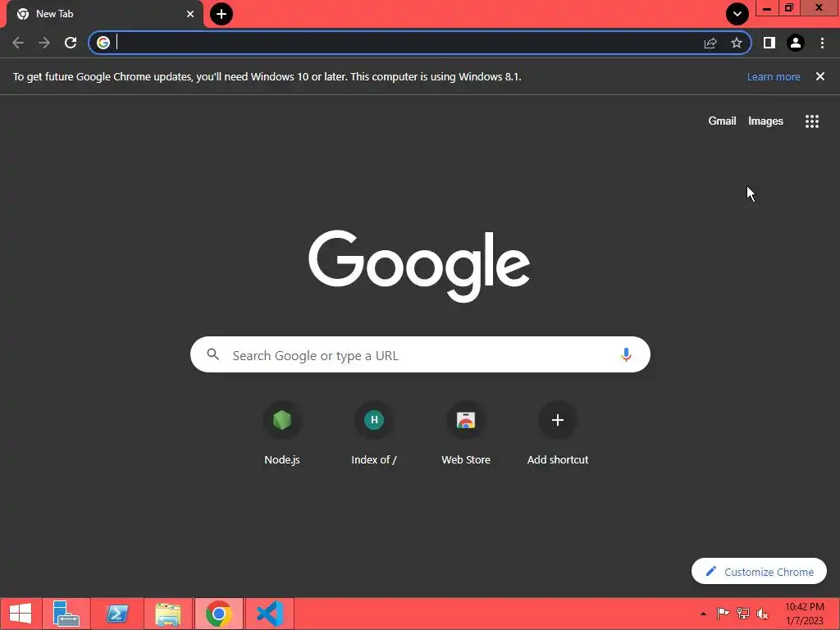Screen dimensions: 840x630
Task: Show hidden tray icons arrow
Action: tap(703, 614)
